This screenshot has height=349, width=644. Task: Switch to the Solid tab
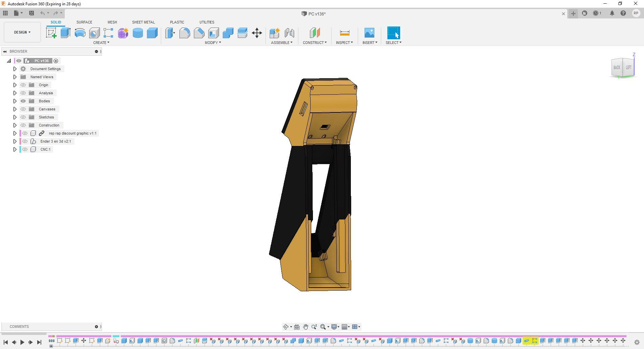tap(56, 22)
